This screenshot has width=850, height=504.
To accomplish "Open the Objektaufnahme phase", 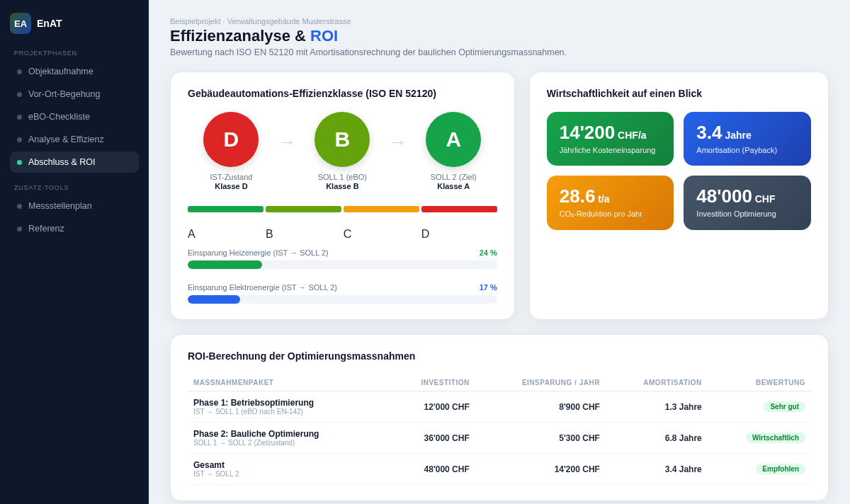I will click(74, 71).
